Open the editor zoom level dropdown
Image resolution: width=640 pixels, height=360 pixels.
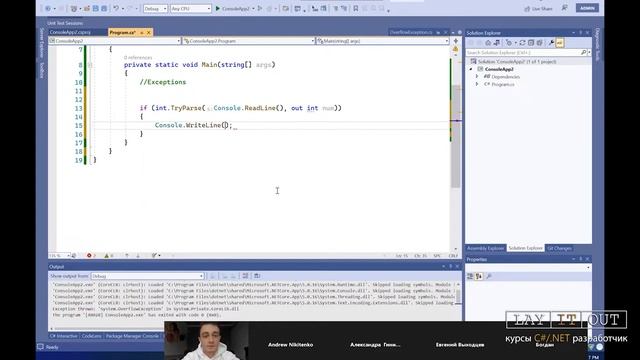(60, 256)
